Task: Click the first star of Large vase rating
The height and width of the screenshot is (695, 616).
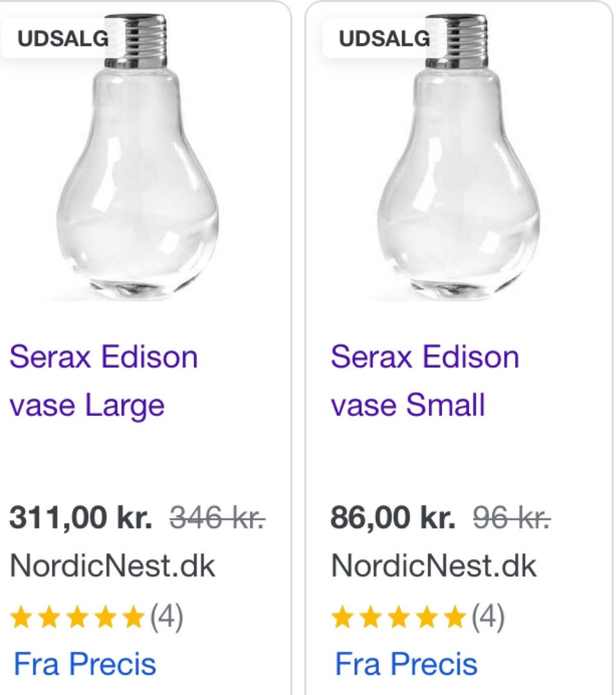Action: pos(21,618)
